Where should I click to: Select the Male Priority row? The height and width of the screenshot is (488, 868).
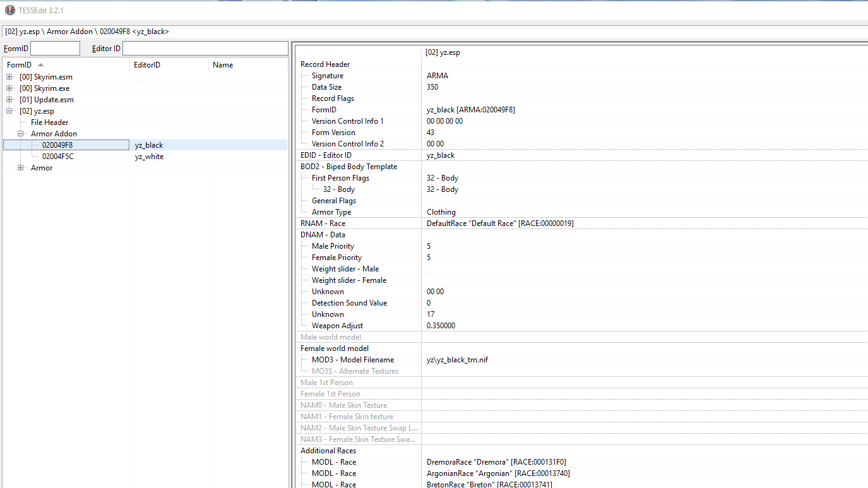coord(581,246)
